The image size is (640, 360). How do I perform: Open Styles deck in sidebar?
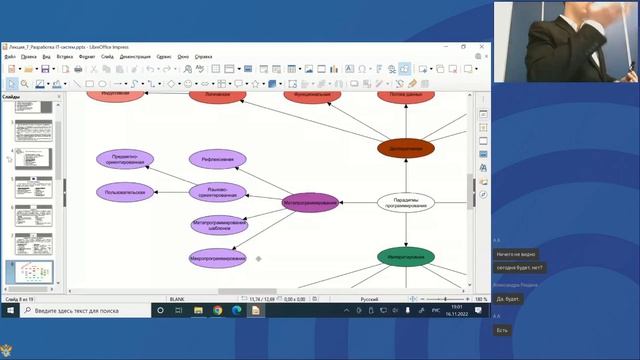(x=483, y=168)
